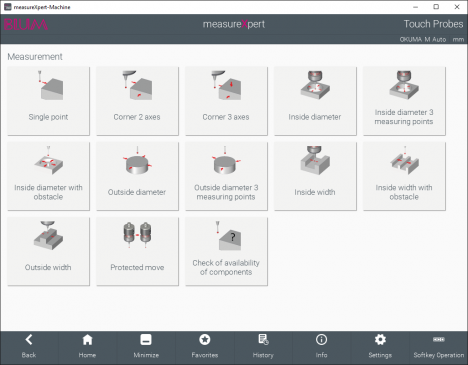Click the mm unit indicator

coord(458,39)
